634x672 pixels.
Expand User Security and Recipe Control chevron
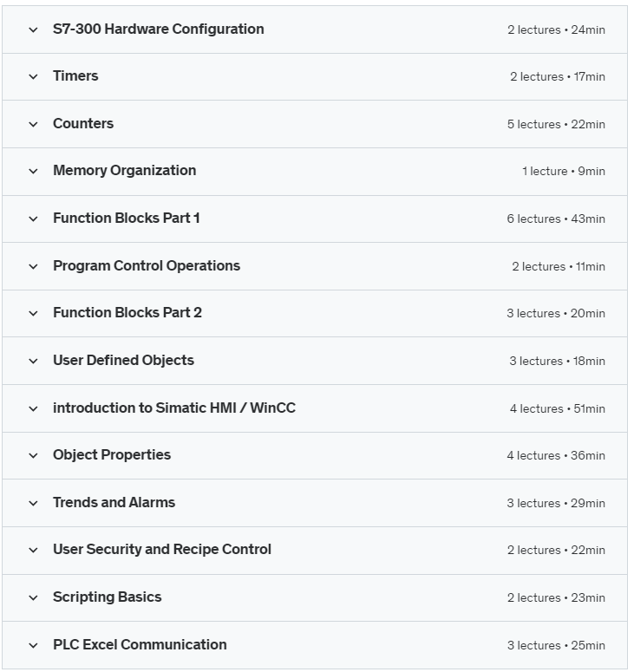click(x=33, y=550)
